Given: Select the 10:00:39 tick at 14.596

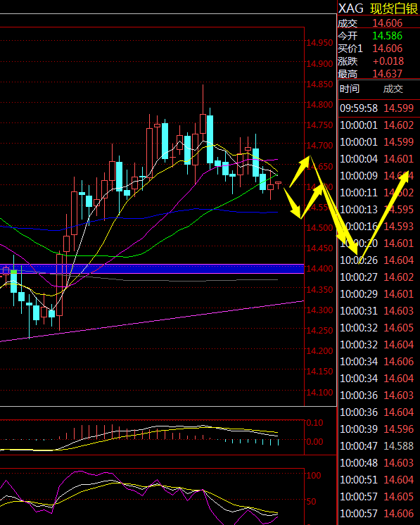Looking at the screenshot, I should [378, 429].
